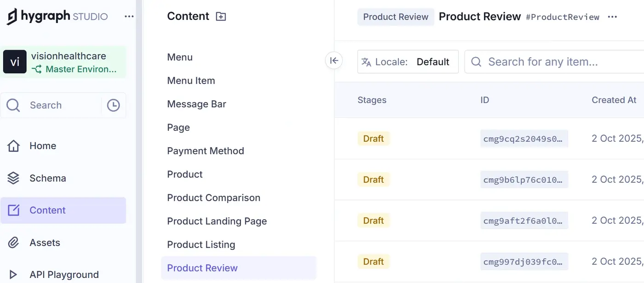Click the ID cmg9b6lp76c010 cell
This screenshot has height=283, width=644.
524,179
